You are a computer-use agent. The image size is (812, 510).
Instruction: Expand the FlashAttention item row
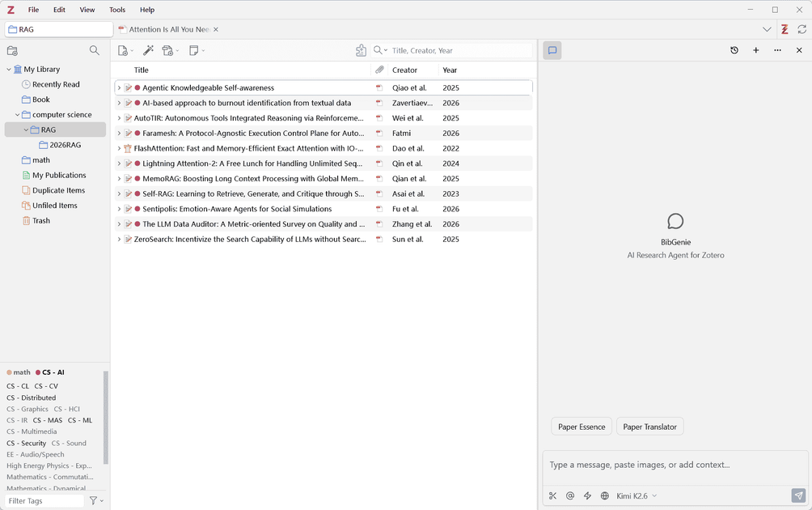[x=119, y=148]
